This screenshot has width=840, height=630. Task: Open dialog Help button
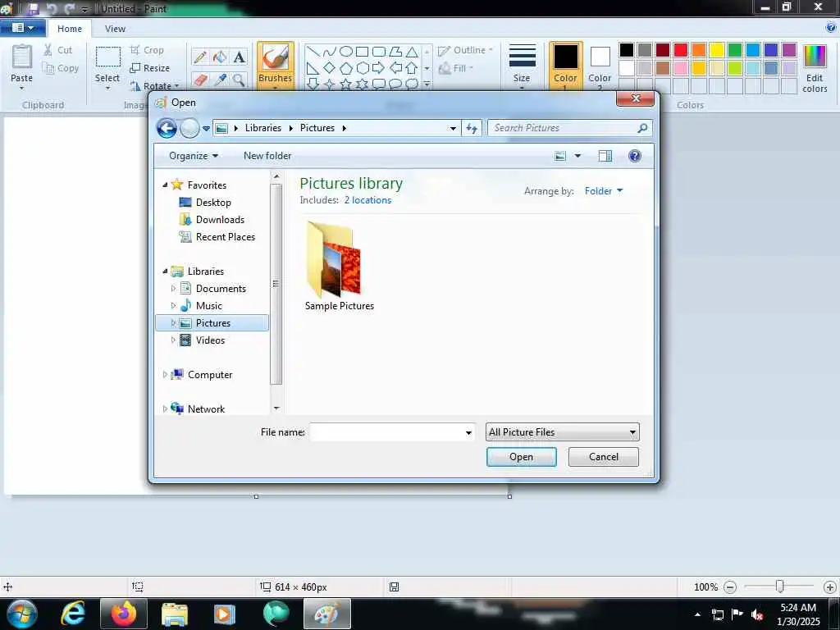tap(634, 156)
